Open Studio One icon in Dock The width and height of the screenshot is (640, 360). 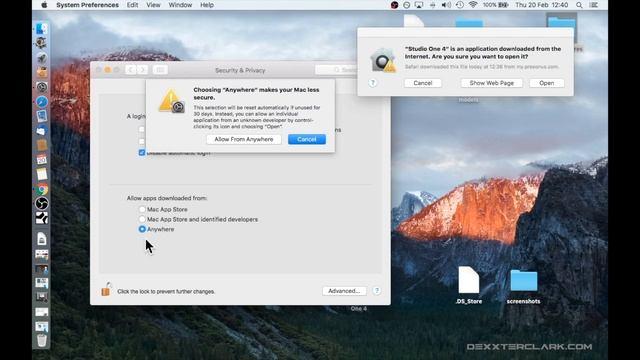tap(42, 218)
